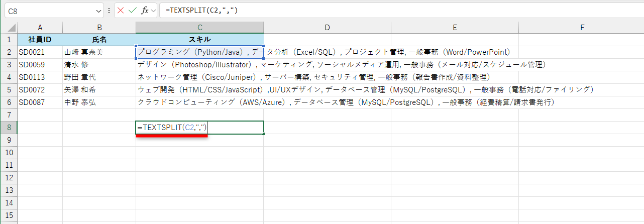Select row 3 header
Viewport: 644px width, 224px height.
(9, 64)
